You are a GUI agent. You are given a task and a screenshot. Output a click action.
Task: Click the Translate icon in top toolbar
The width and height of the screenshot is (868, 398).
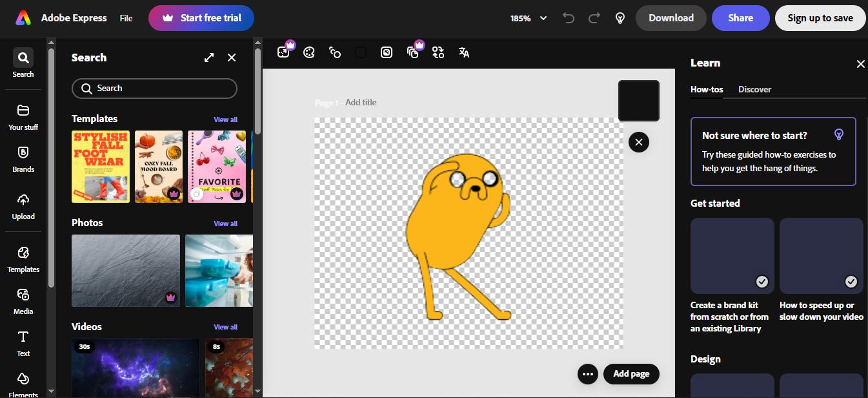pos(464,52)
